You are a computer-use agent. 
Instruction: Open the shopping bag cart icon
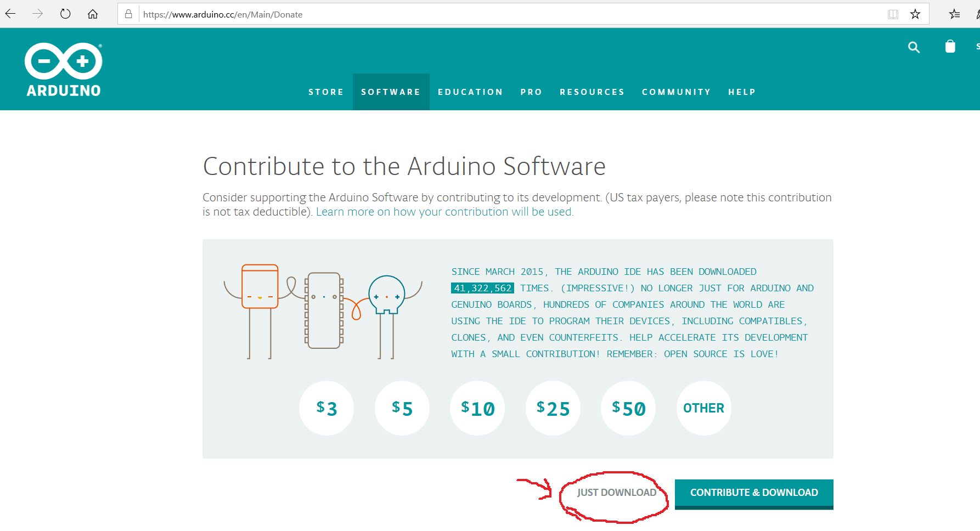(950, 47)
